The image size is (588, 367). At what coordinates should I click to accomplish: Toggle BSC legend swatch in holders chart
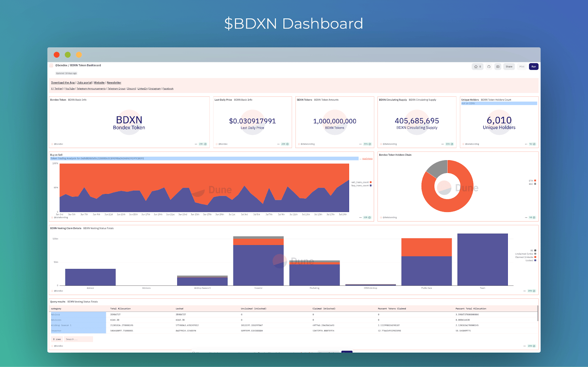pyautogui.click(x=535, y=184)
